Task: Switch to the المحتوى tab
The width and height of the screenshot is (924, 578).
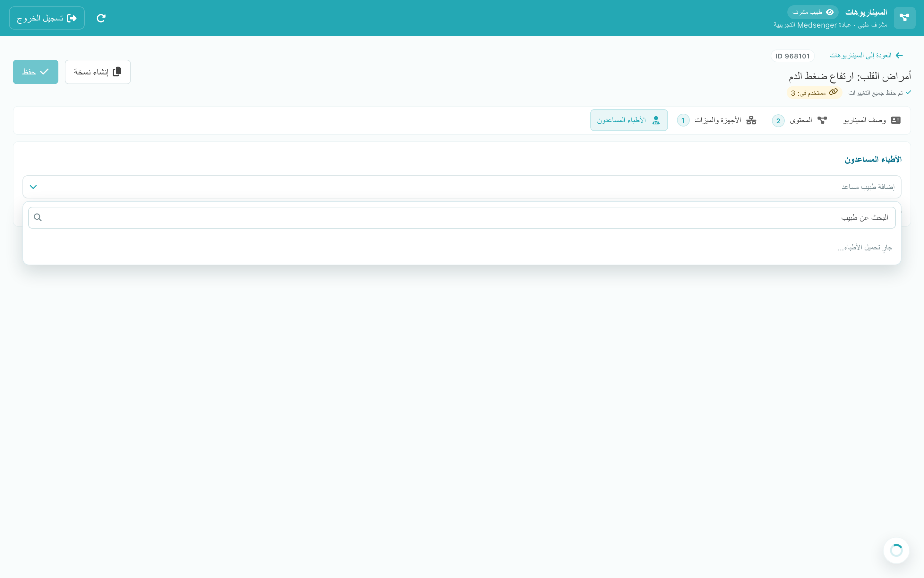Action: pos(800,120)
